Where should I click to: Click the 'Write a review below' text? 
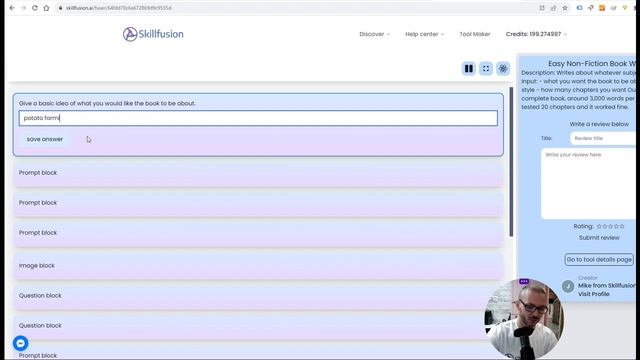(599, 124)
